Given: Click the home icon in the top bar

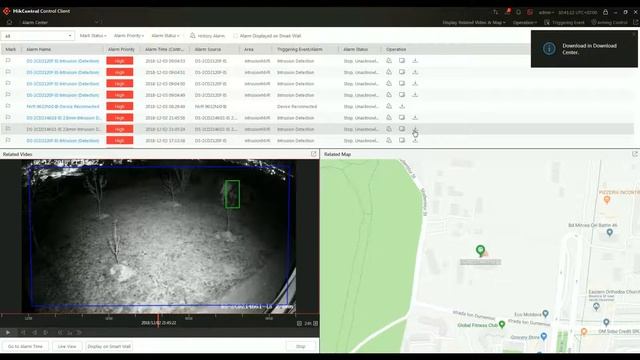Looking at the screenshot, I should (9, 22).
